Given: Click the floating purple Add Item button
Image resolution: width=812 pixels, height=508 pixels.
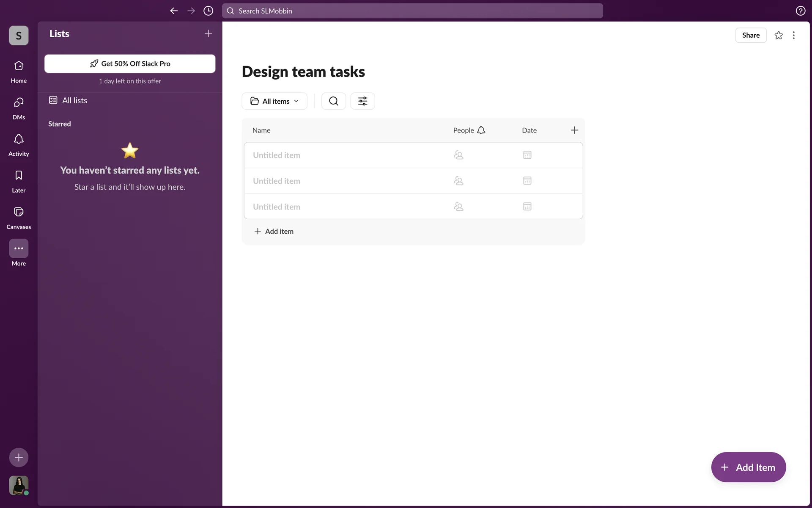Looking at the screenshot, I should [x=748, y=467].
